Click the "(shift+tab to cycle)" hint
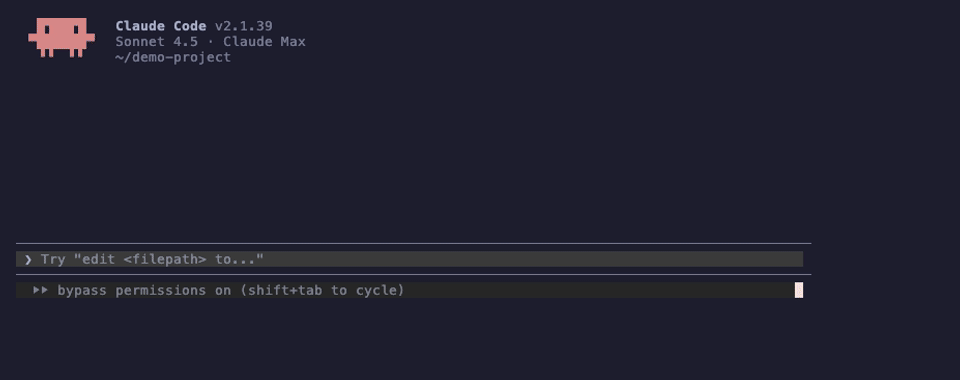The height and width of the screenshot is (380, 960). click(x=322, y=290)
